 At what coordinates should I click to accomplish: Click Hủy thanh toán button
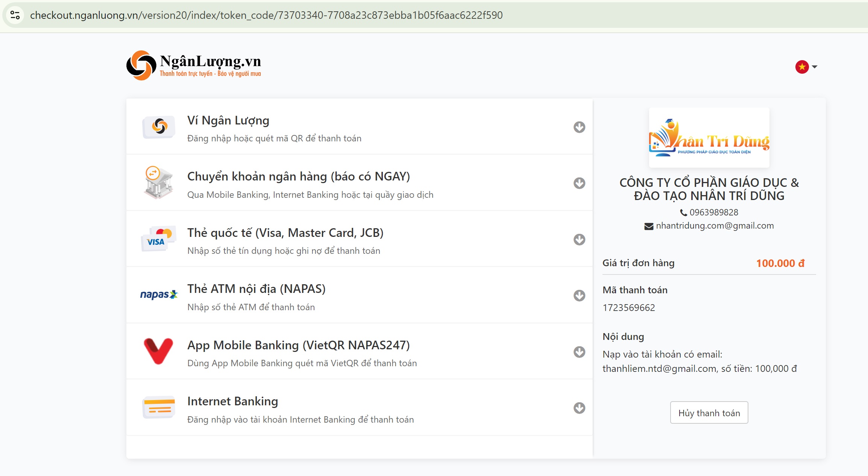pos(709,413)
